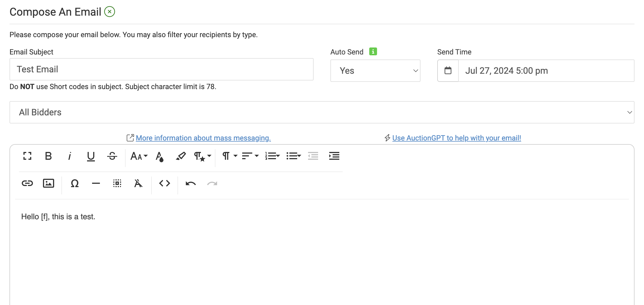The width and height of the screenshot is (644, 305).
Task: Toggle strikethrough formatting
Action: (x=112, y=156)
